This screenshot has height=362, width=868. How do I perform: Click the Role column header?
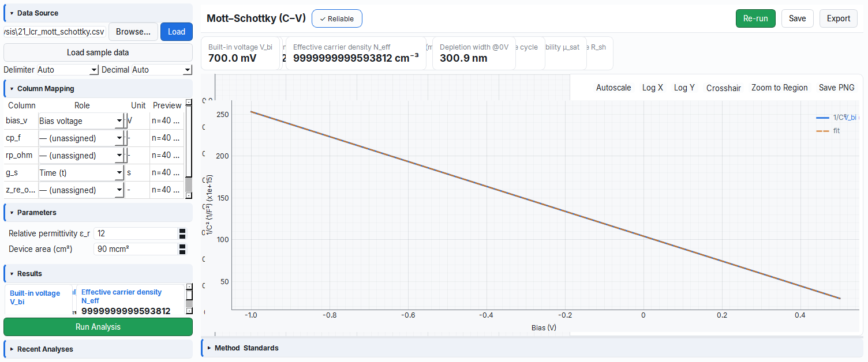(x=82, y=105)
